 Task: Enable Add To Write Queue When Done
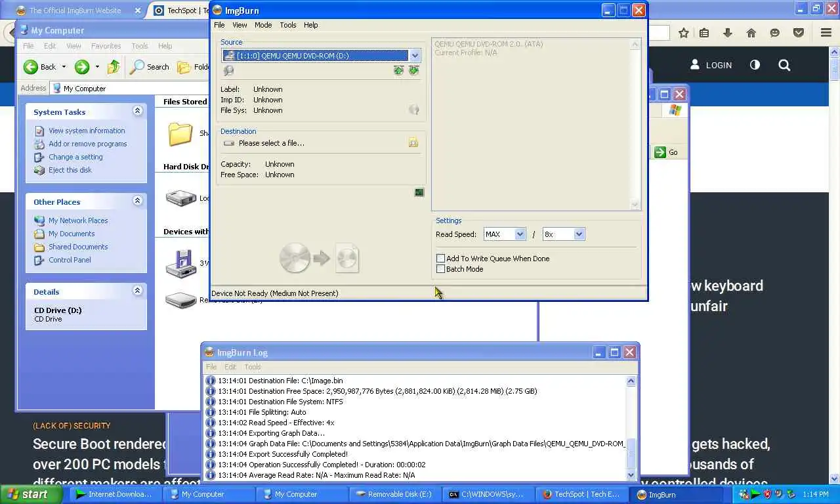(x=441, y=259)
